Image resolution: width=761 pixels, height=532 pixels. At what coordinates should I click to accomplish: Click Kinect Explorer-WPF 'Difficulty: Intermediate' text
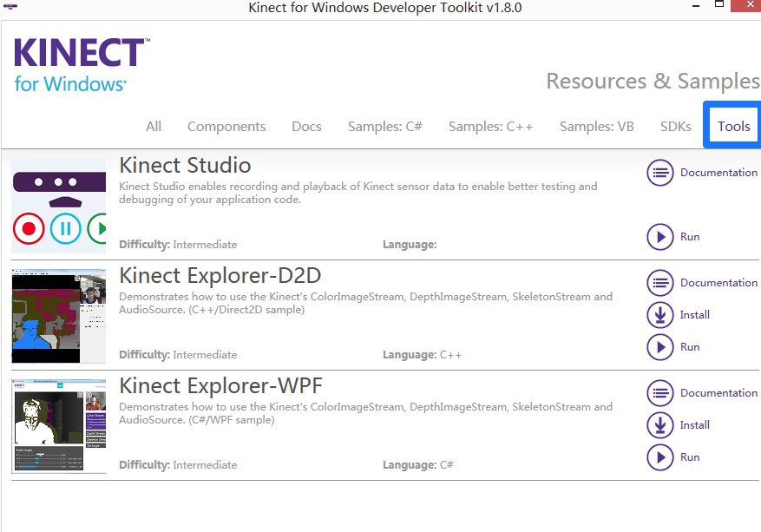click(178, 465)
